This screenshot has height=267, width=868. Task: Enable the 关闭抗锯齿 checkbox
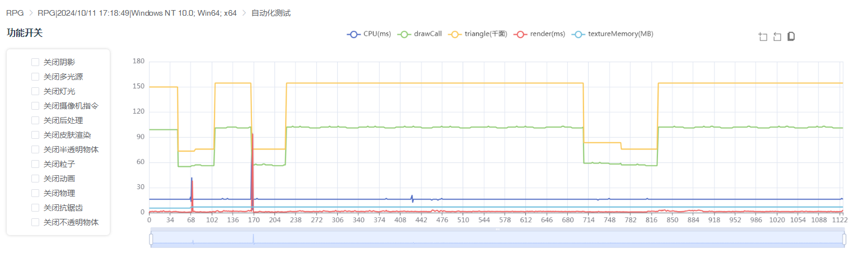click(x=35, y=208)
